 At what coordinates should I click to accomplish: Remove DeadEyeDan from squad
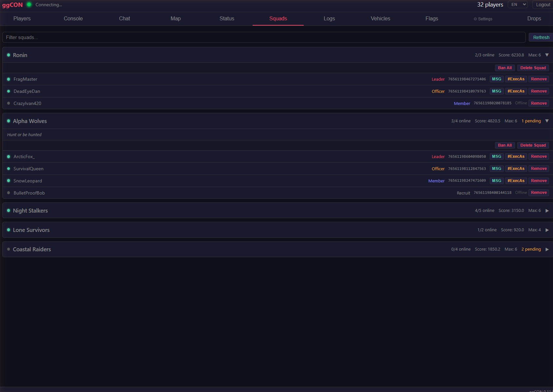[539, 91]
